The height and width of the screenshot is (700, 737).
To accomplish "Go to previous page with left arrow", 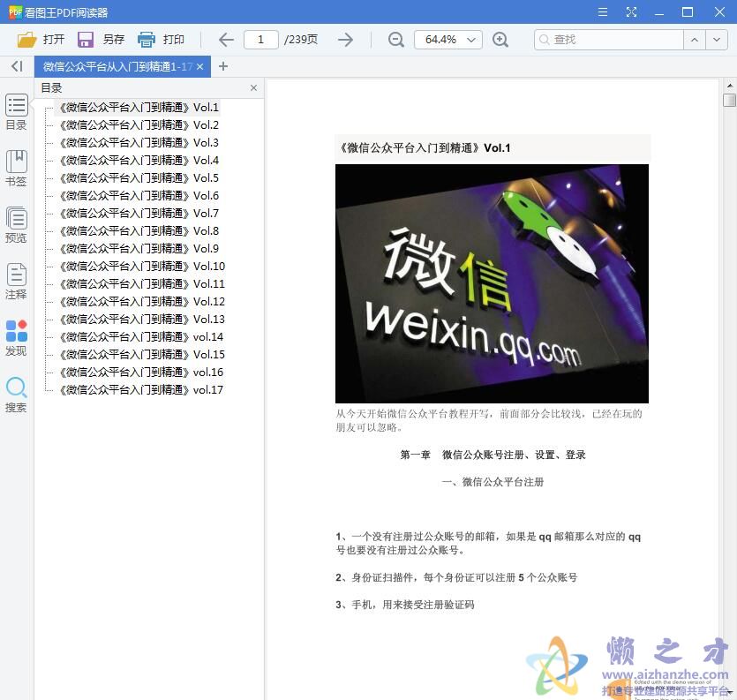I will pyautogui.click(x=226, y=40).
